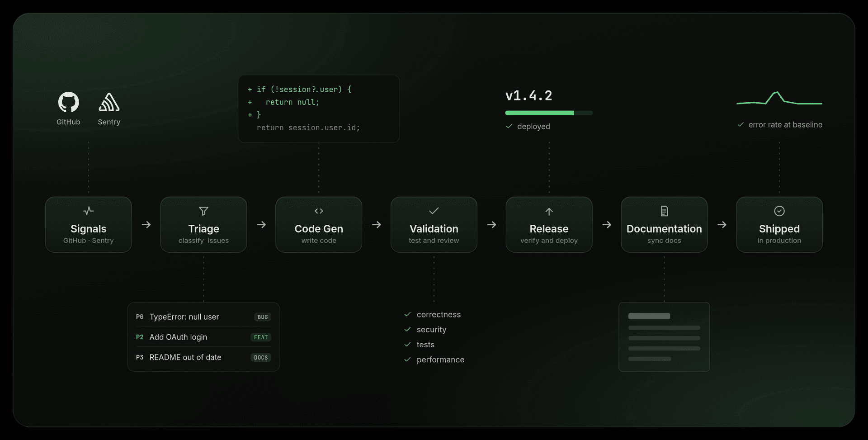
Task: Select the Signals stage title
Action: coord(89,229)
